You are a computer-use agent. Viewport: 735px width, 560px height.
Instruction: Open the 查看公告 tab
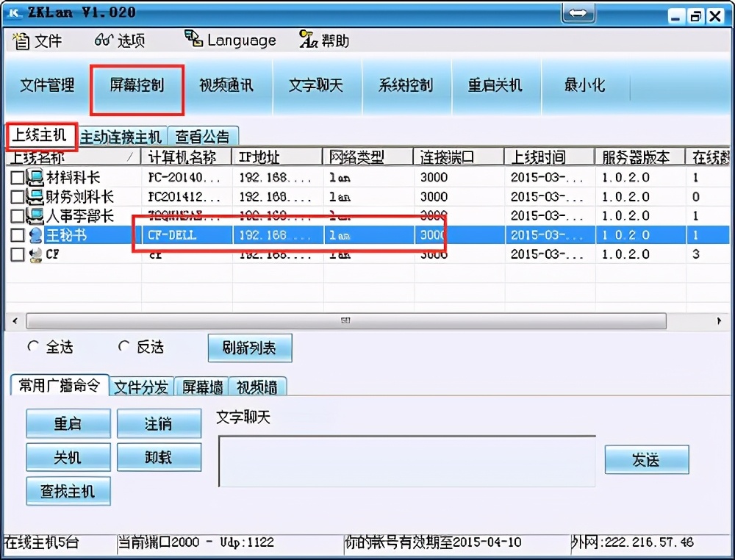pos(204,136)
